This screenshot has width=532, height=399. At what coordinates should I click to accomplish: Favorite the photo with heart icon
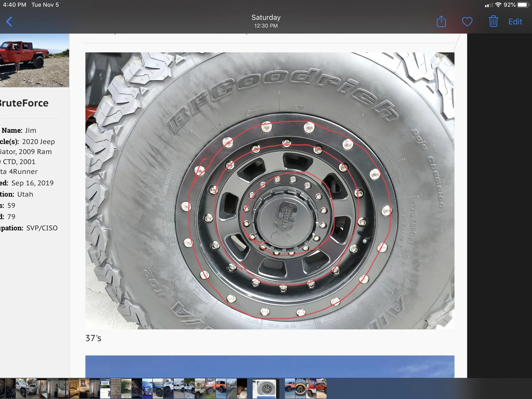pyautogui.click(x=467, y=22)
